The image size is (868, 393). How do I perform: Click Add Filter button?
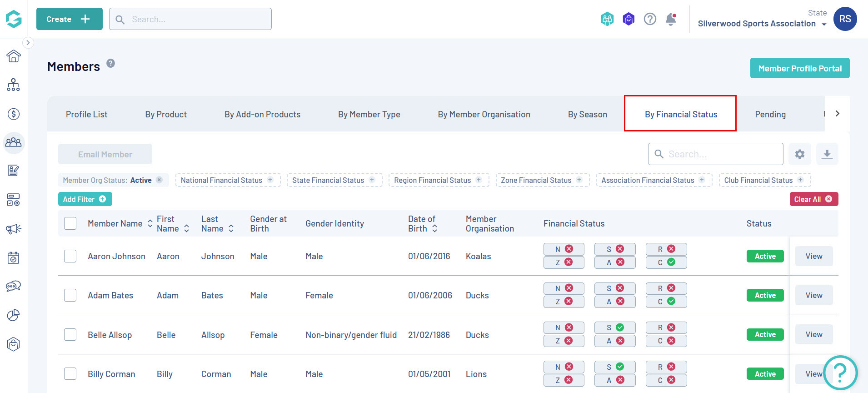pyautogui.click(x=85, y=199)
